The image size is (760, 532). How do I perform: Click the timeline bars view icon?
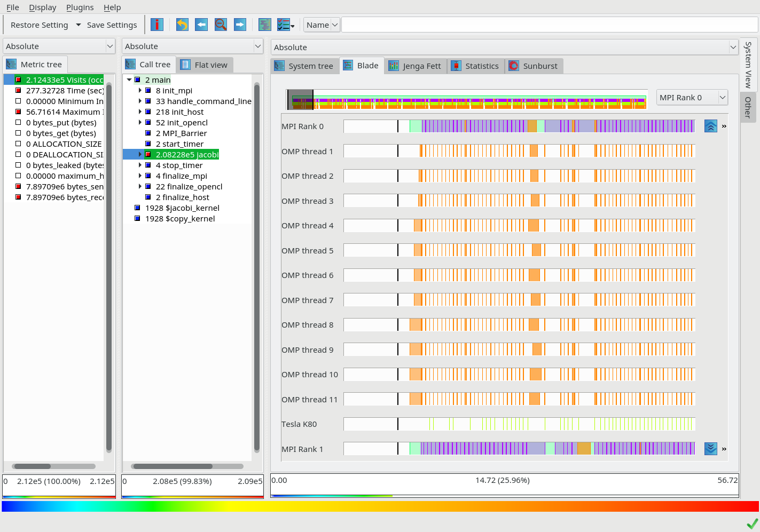(x=265, y=25)
